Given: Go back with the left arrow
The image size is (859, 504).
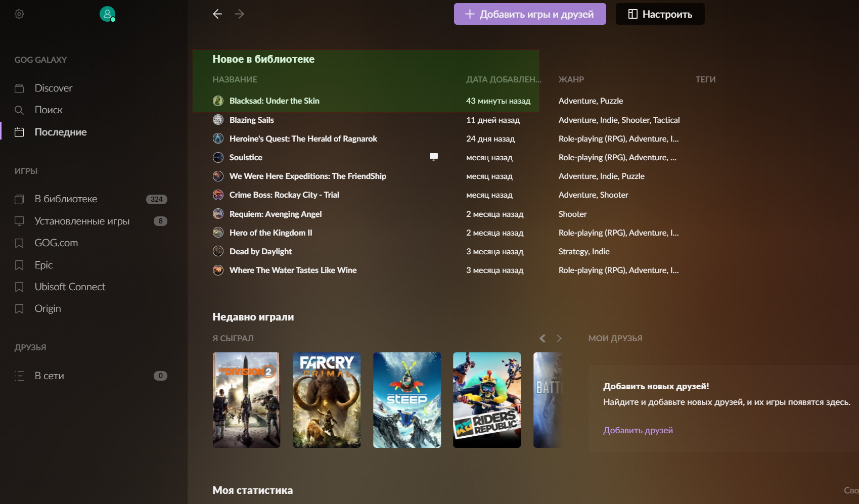Looking at the screenshot, I should (x=217, y=14).
